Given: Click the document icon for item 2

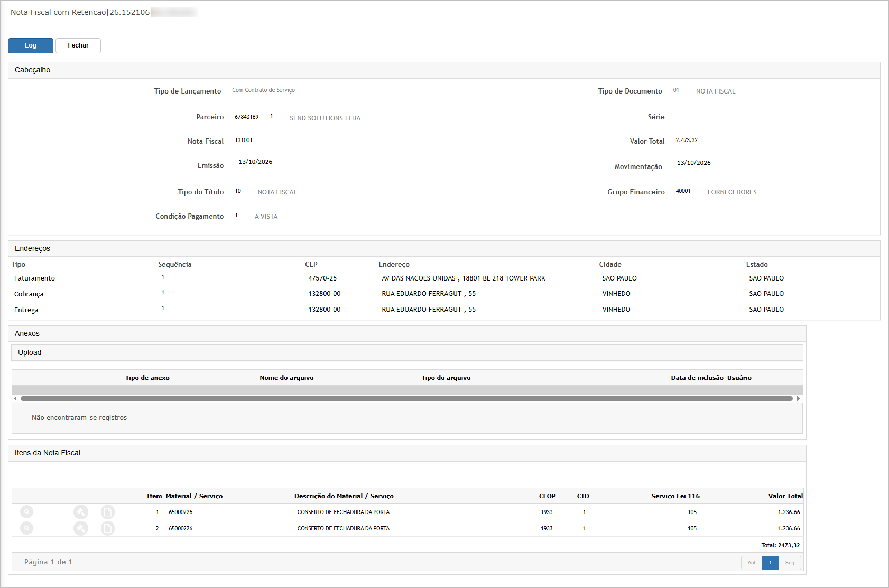Looking at the screenshot, I should tap(108, 528).
